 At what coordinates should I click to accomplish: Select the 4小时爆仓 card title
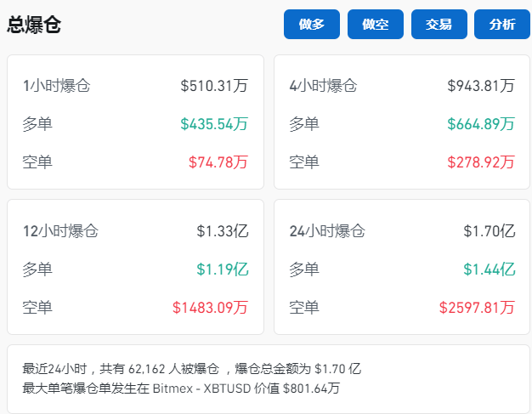[323, 85]
